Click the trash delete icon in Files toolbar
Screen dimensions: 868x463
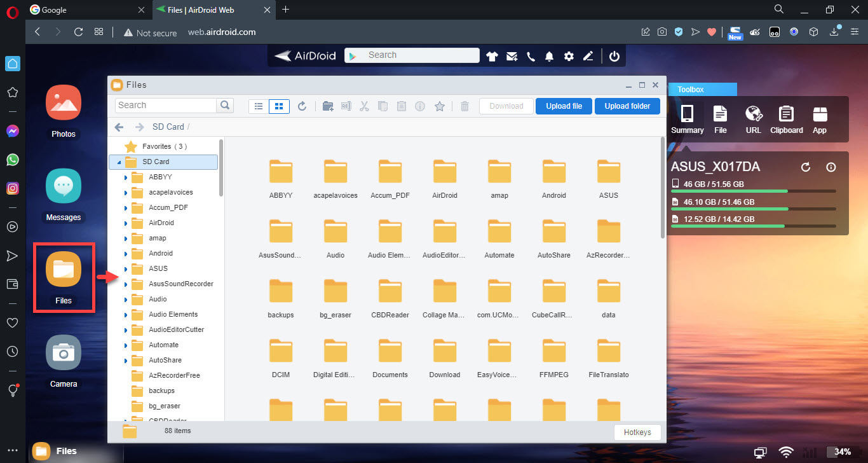point(465,106)
